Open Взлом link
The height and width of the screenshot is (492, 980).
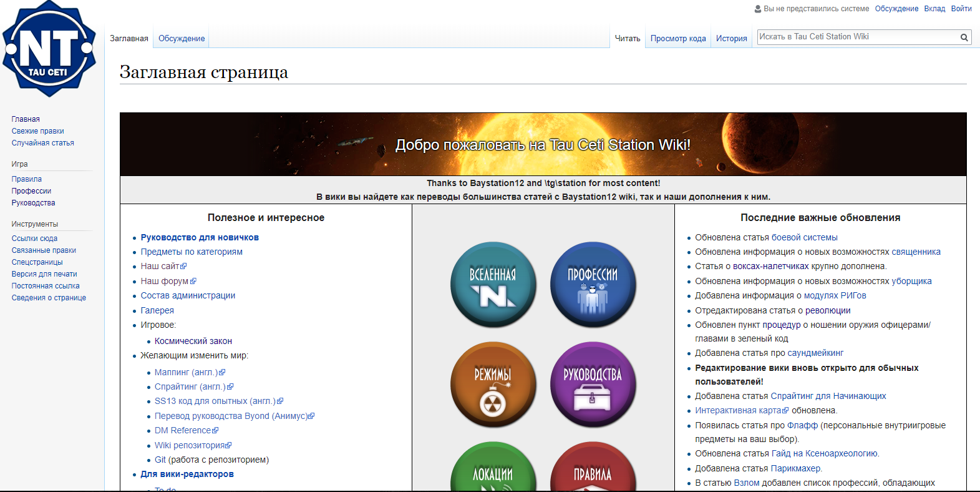click(747, 483)
